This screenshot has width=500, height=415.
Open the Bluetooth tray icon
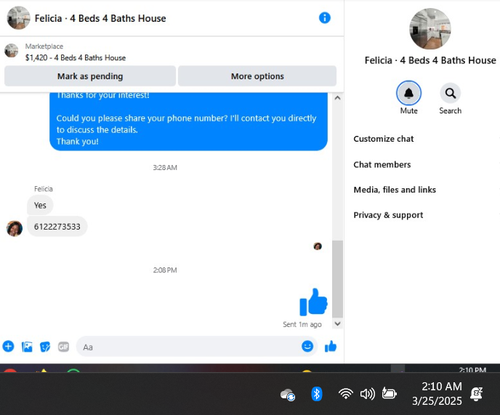[x=316, y=394]
